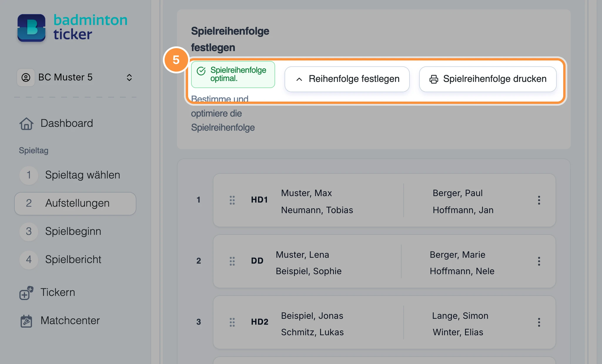Click the printer icon on drucken button
The image size is (602, 364).
(x=434, y=79)
